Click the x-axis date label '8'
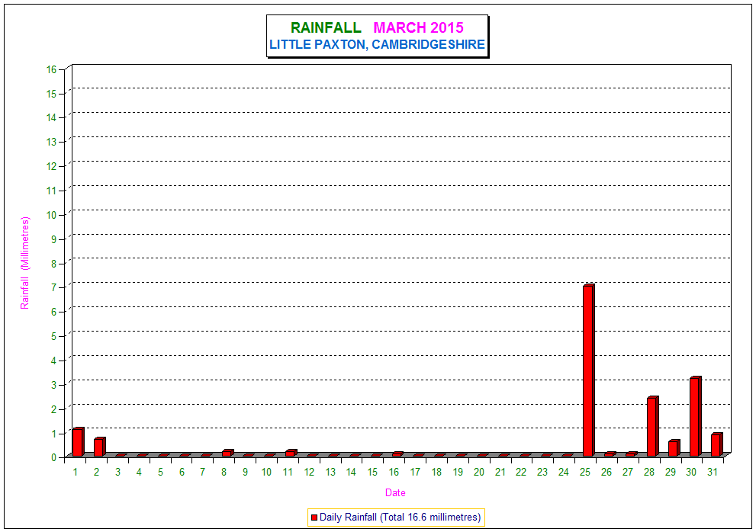The width and height of the screenshot is (756, 532). click(x=224, y=473)
